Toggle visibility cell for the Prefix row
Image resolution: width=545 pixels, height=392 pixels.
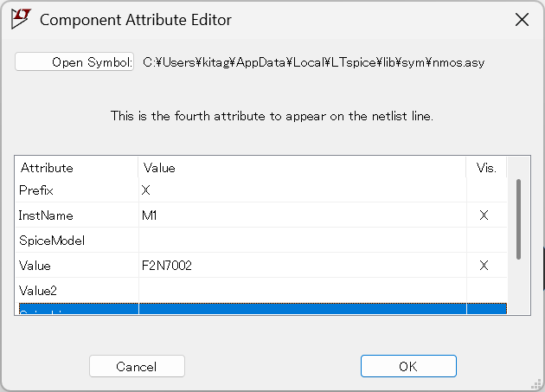(486, 190)
